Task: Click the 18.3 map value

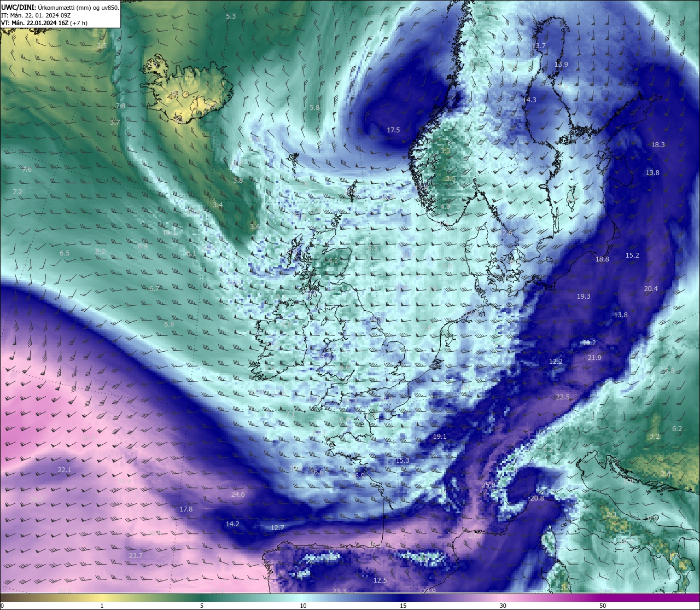Action: (x=658, y=145)
